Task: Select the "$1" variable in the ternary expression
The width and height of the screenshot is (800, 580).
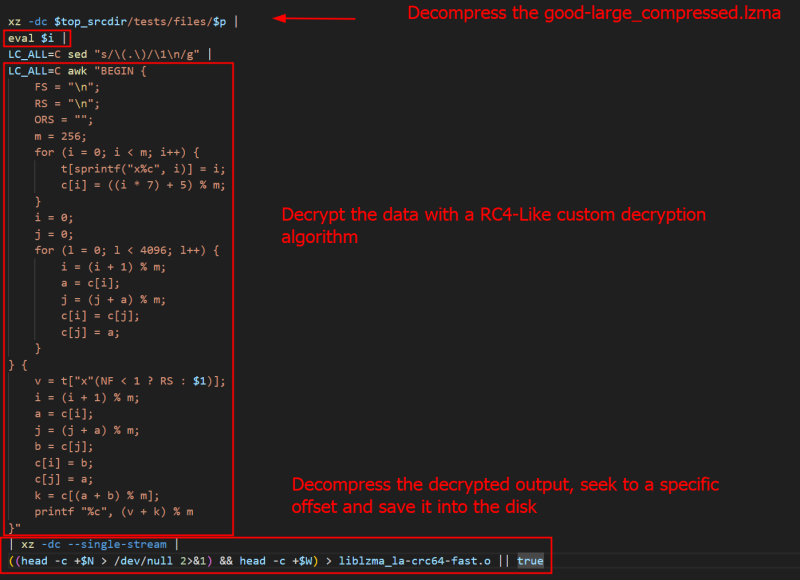Action: coord(200,380)
